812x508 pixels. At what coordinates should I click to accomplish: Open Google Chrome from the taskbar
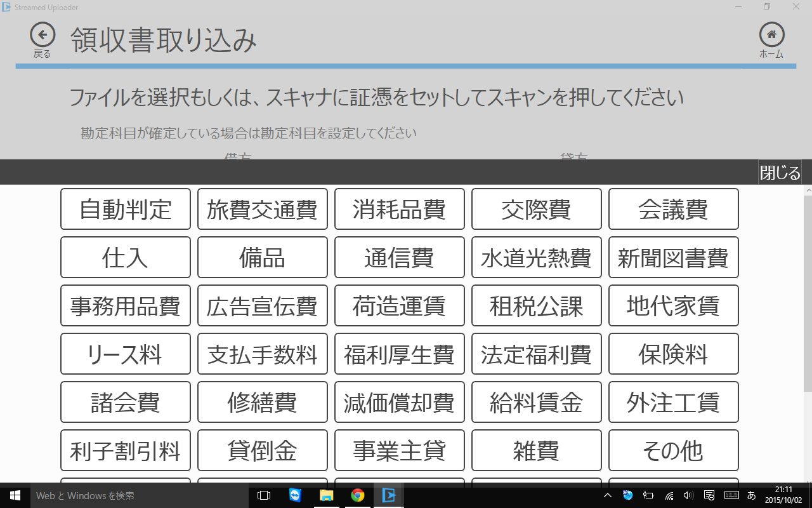(x=357, y=495)
